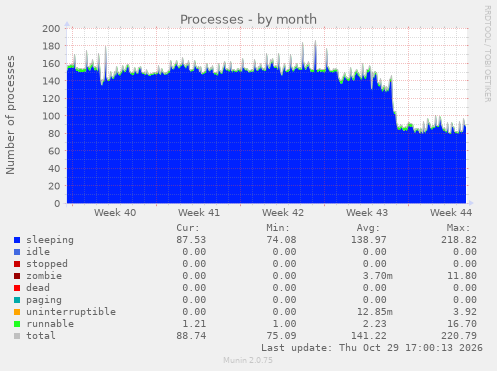Click zombie average value 3.70m
This screenshot has width=497, height=371.
[x=378, y=276]
